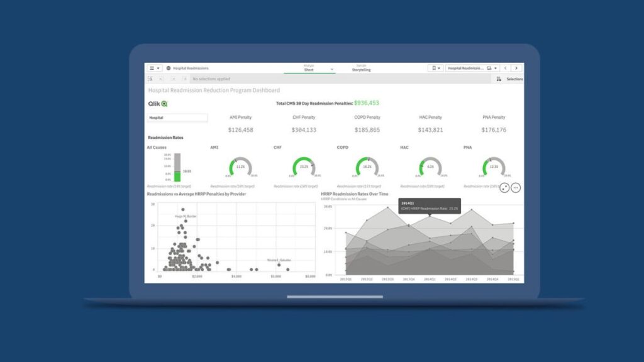The image size is (644, 362).
Task: Click the scatter point next to its Nicole label
Action: pos(279,265)
